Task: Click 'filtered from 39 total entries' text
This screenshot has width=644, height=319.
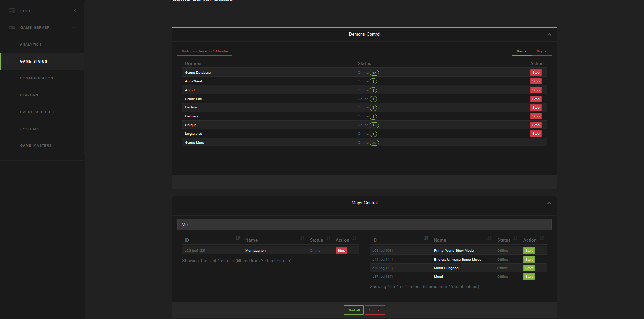Action: pyautogui.click(x=264, y=261)
